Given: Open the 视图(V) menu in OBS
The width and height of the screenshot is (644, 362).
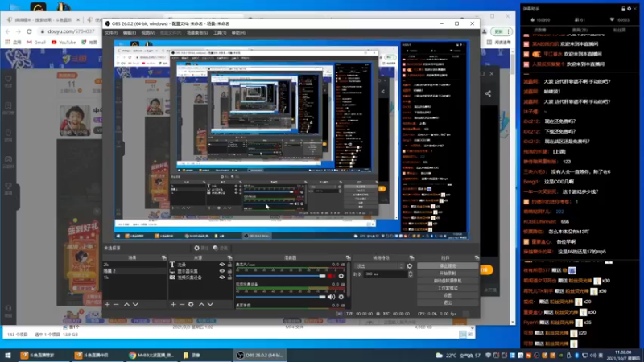Looking at the screenshot, I should click(x=148, y=33).
